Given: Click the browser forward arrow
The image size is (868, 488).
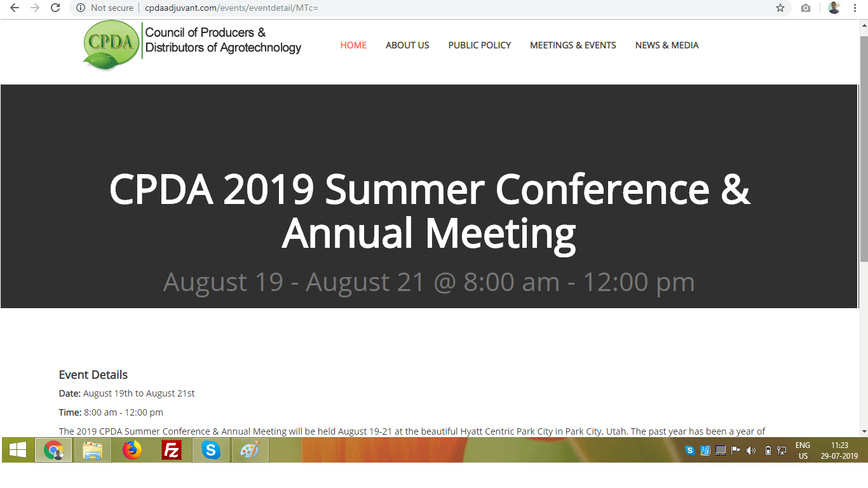Looking at the screenshot, I should tap(35, 8).
